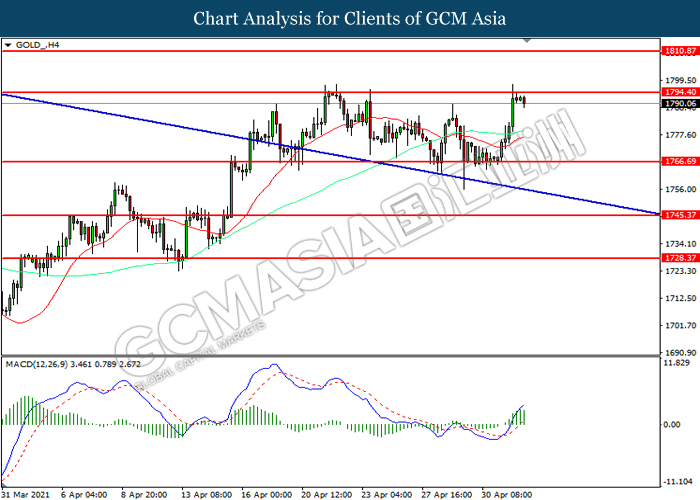Click the chart title mentioning GCM Asia
The width and height of the screenshot is (700, 500).
coord(350,18)
